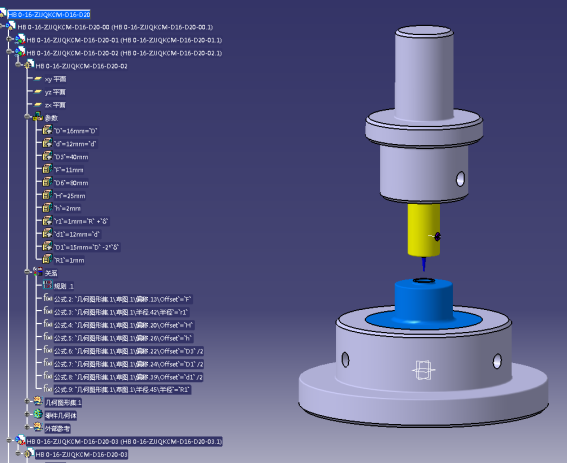Viewport: 567px width, 463px height.
Task: Collapse the 关系 relations node
Action: pos(27,272)
